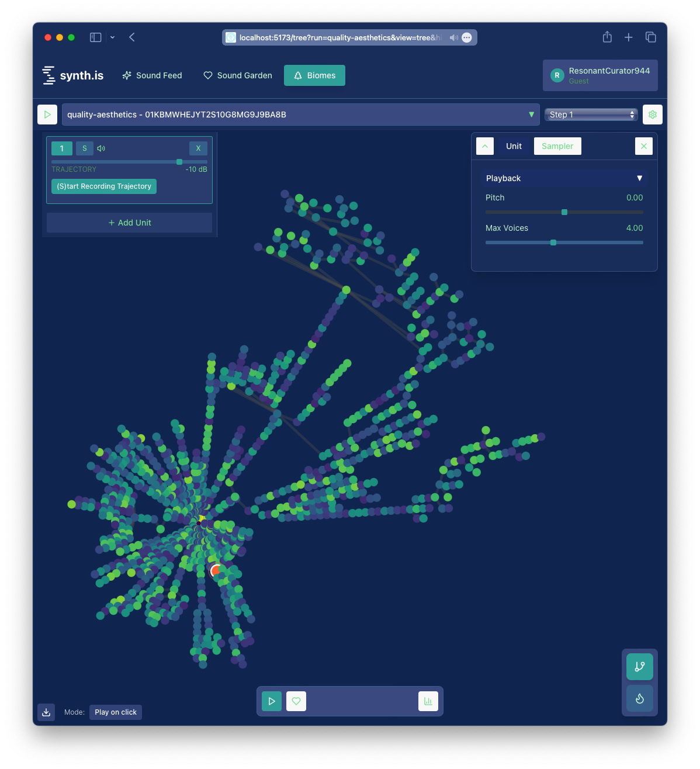Collapse the unit panel with up chevron

tap(485, 146)
